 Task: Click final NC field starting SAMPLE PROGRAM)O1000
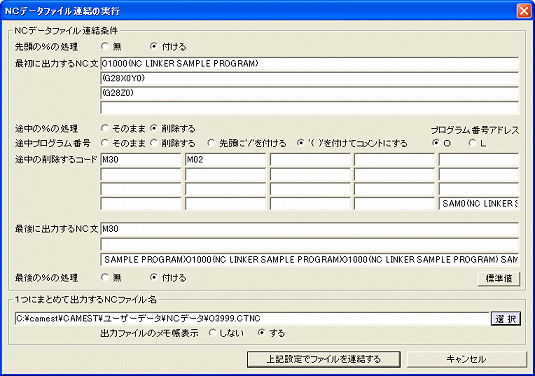click(x=309, y=260)
